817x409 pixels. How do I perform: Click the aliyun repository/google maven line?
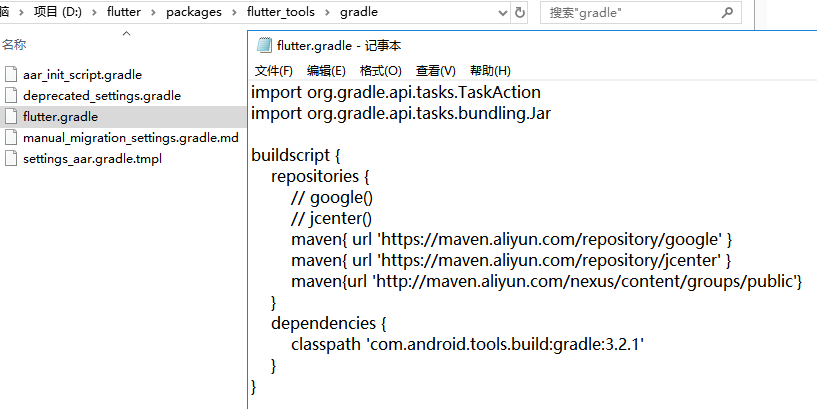coord(512,240)
